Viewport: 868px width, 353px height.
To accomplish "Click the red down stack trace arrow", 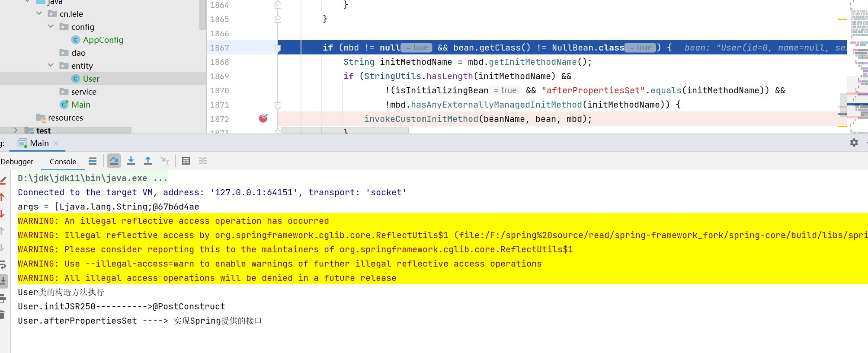I will [x=2, y=214].
